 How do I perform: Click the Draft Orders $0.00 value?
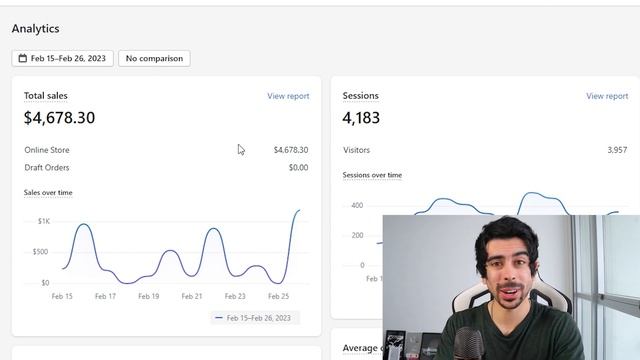coord(298,167)
